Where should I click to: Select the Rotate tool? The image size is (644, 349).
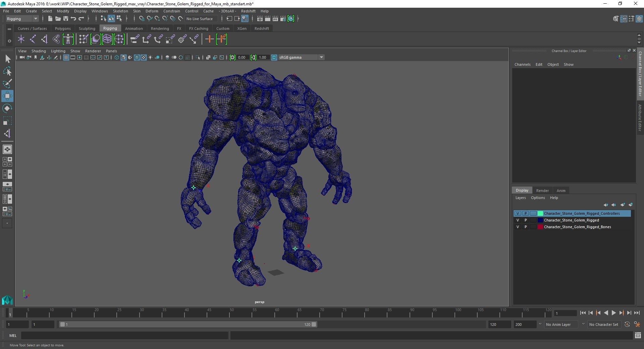(x=7, y=108)
